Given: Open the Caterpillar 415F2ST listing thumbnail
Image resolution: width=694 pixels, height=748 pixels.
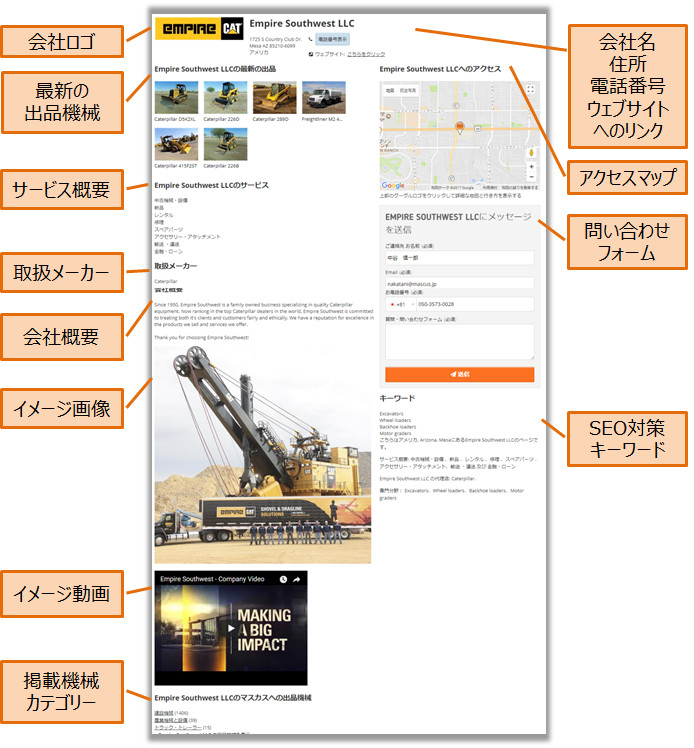Looking at the screenshot, I should pos(176,144).
